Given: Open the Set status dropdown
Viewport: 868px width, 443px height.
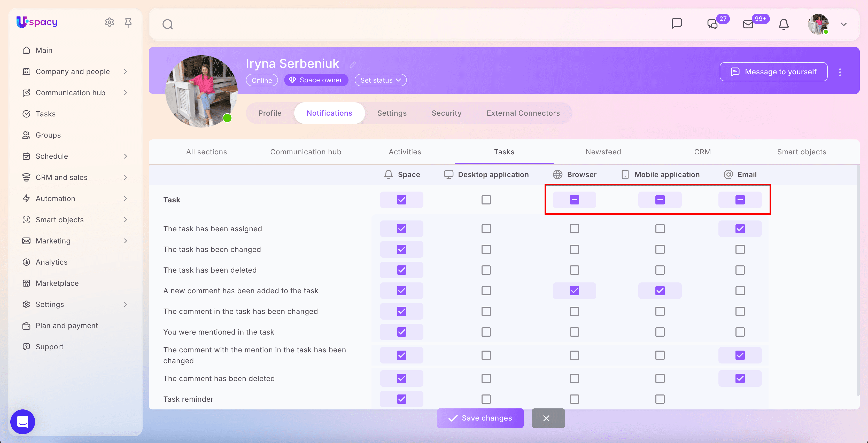Looking at the screenshot, I should [x=381, y=80].
